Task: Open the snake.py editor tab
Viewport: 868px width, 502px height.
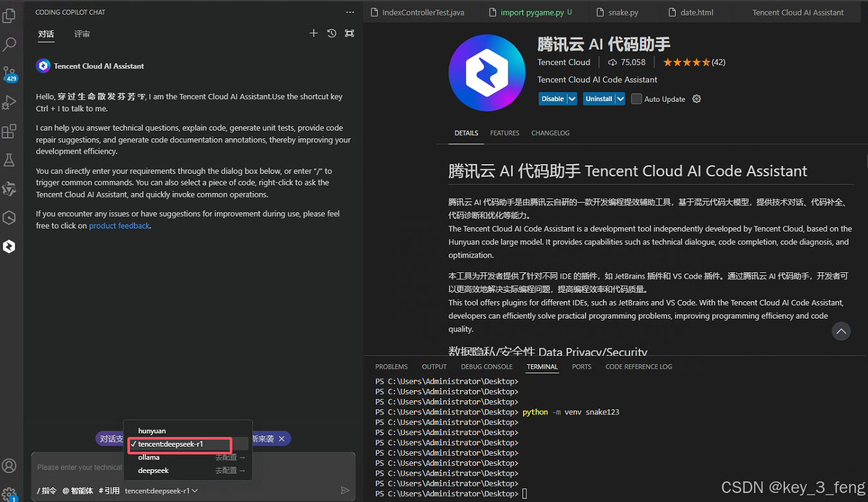Action: pos(622,12)
